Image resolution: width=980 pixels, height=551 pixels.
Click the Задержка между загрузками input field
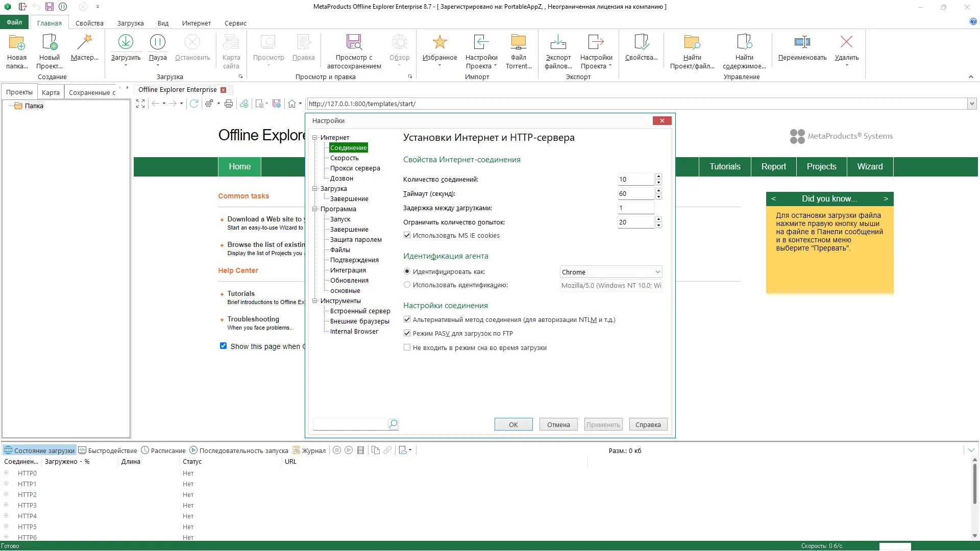(635, 208)
